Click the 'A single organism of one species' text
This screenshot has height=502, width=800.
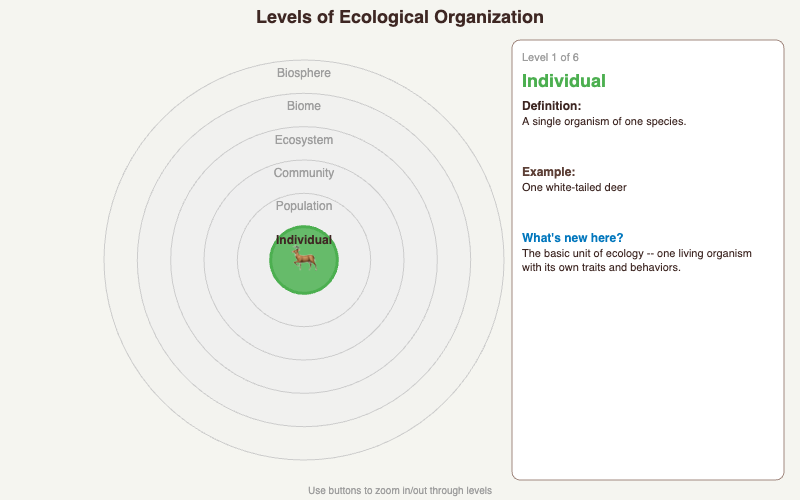pyautogui.click(x=604, y=121)
